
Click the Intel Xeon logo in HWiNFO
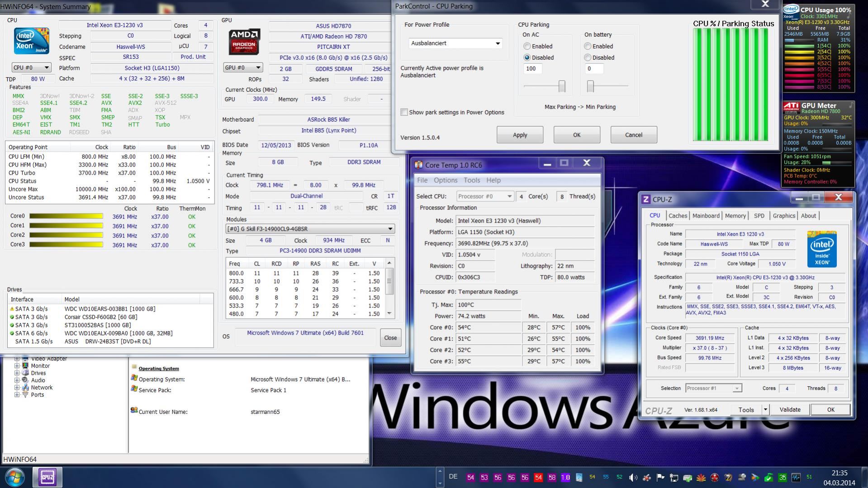point(32,42)
